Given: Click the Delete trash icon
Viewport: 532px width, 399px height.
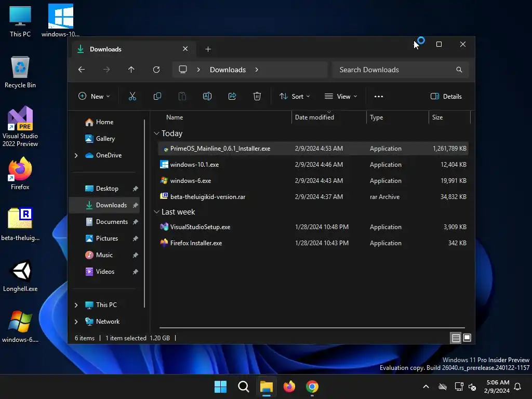Looking at the screenshot, I should click(x=257, y=96).
